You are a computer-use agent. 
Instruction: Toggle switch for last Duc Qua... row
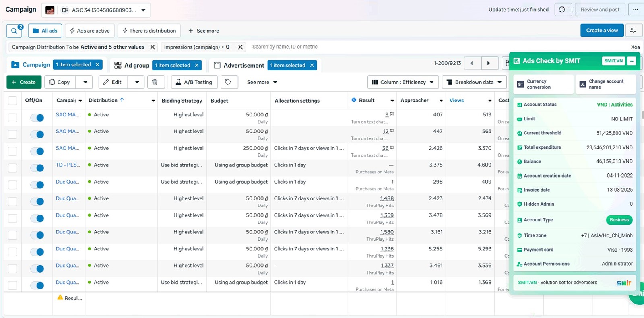(x=37, y=285)
